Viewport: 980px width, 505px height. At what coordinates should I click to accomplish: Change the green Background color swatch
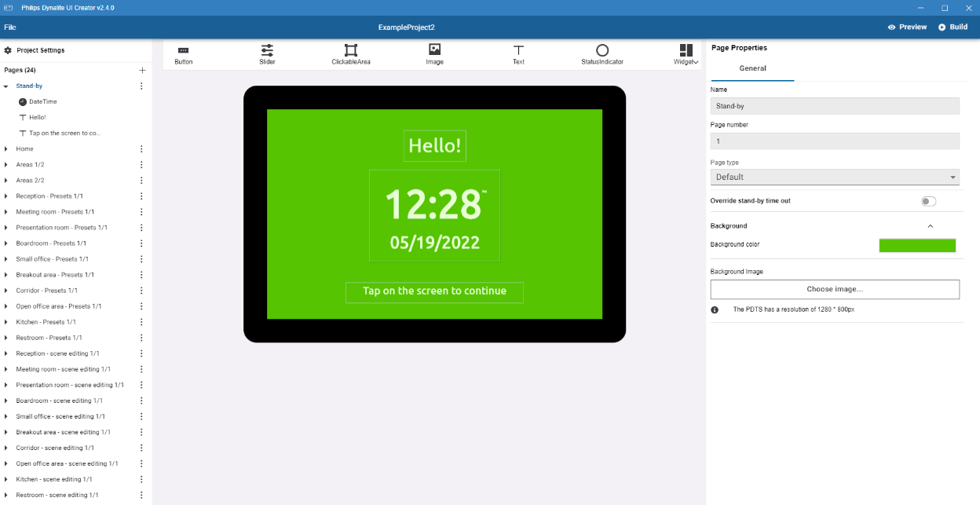917,245
